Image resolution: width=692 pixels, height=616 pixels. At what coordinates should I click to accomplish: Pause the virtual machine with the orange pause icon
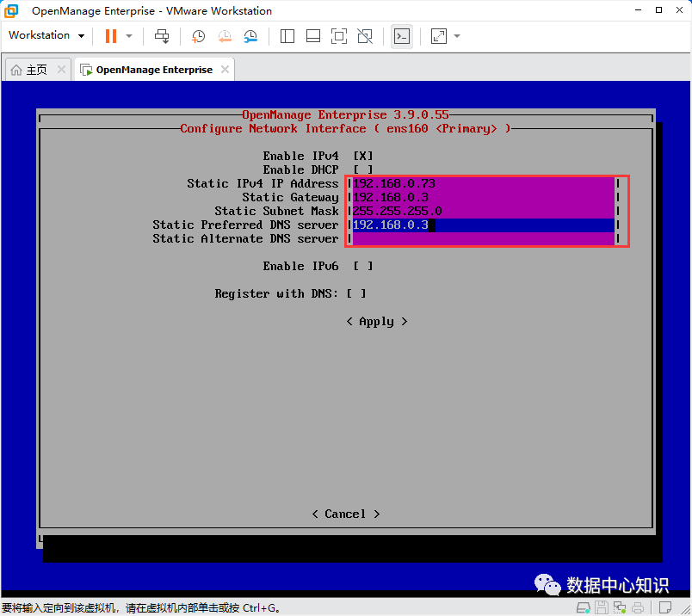(x=111, y=36)
